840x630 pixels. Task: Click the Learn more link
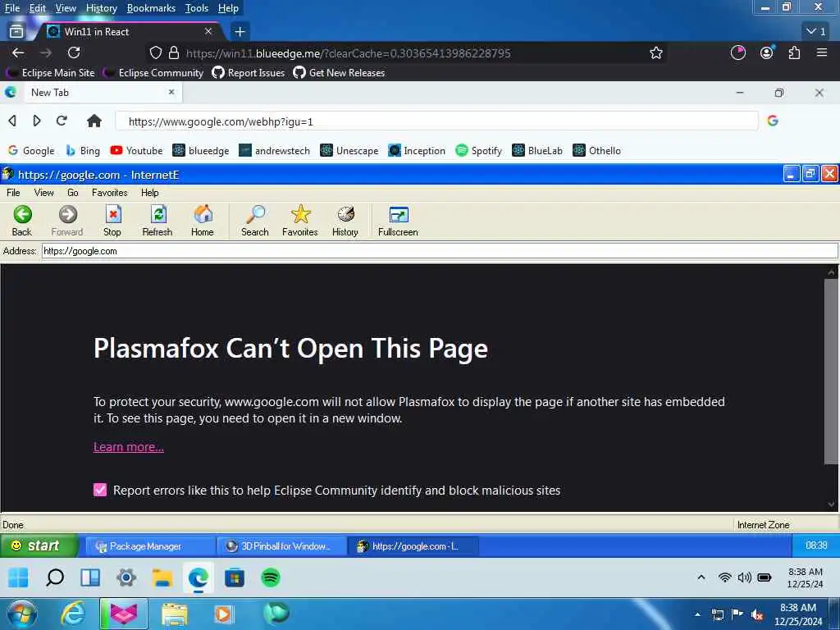(129, 447)
